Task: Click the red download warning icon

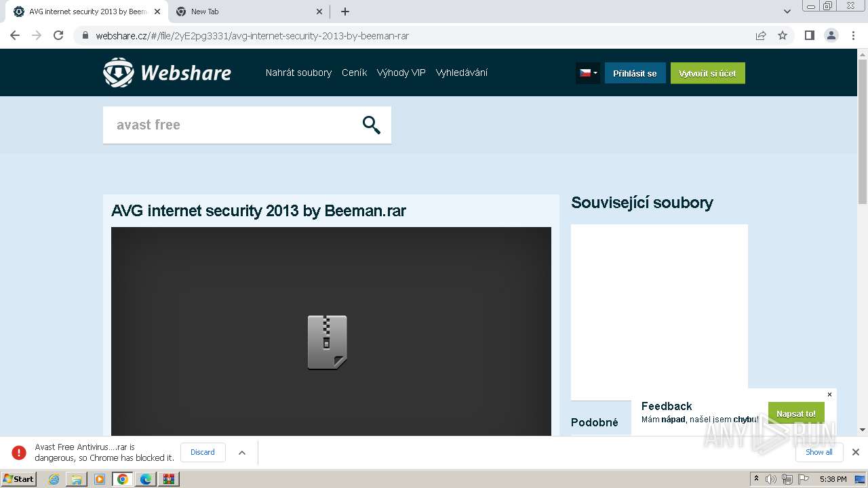Action: [x=19, y=452]
